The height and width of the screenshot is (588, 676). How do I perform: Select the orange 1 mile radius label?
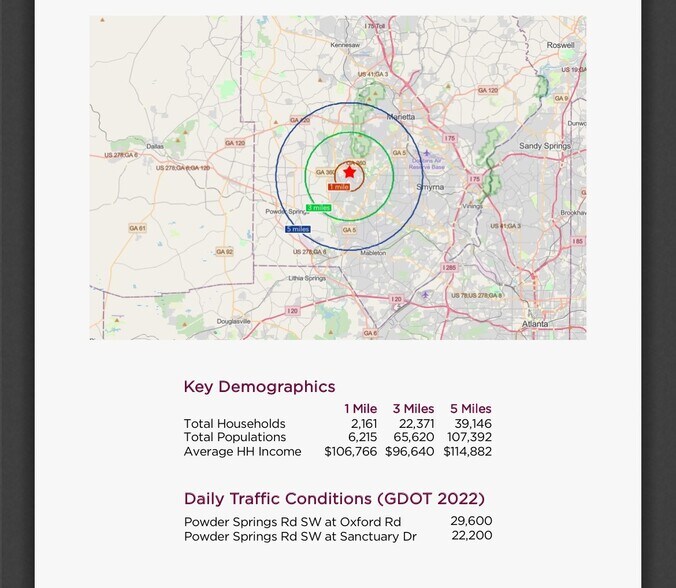339,187
